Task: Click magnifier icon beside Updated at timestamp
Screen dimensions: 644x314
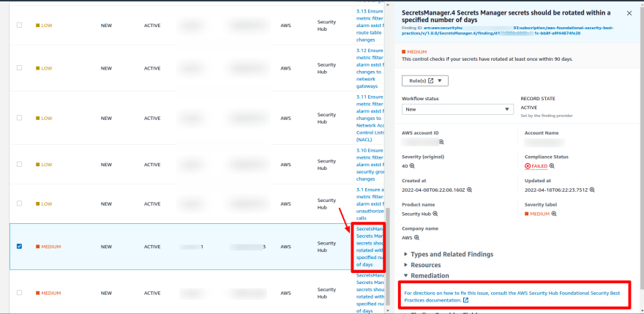Action: tap(592, 190)
